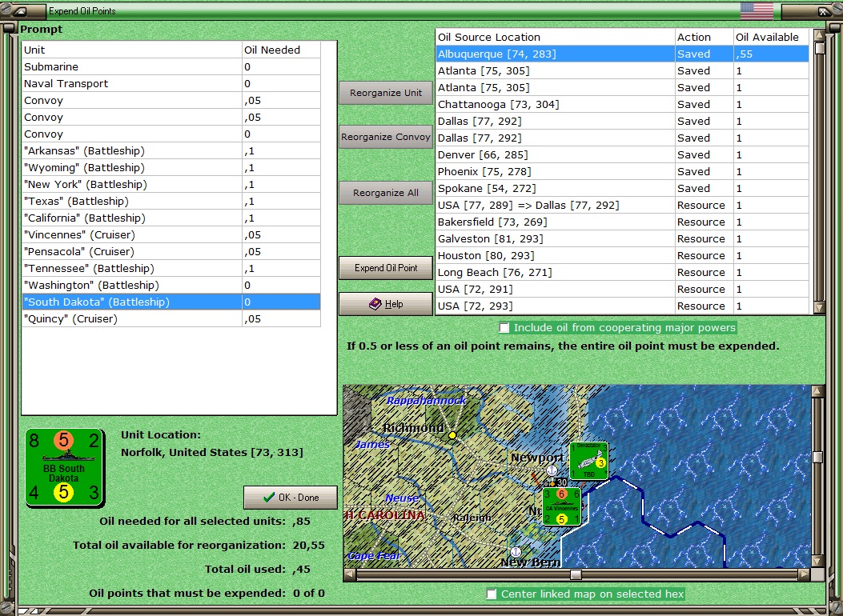Viewport: 843px width, 616px height.
Task: Click the Reorganize Unit button
Action: click(x=386, y=93)
